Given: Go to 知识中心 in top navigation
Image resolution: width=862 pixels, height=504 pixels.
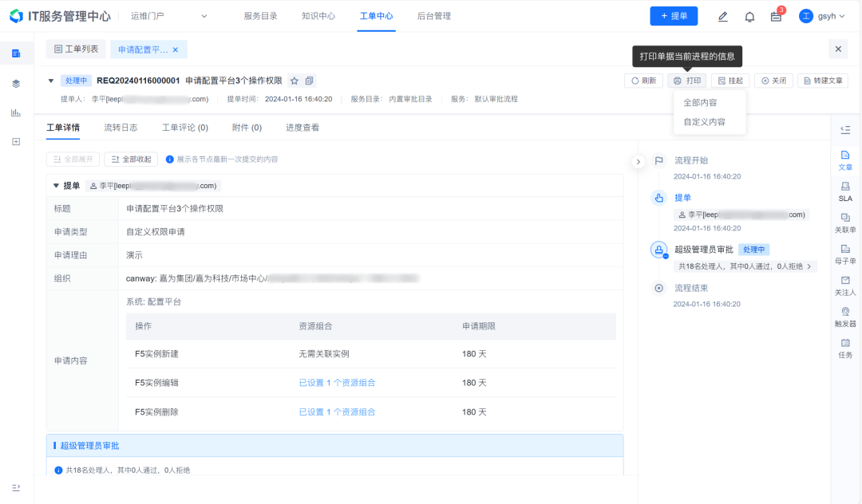Looking at the screenshot, I should pyautogui.click(x=318, y=16).
